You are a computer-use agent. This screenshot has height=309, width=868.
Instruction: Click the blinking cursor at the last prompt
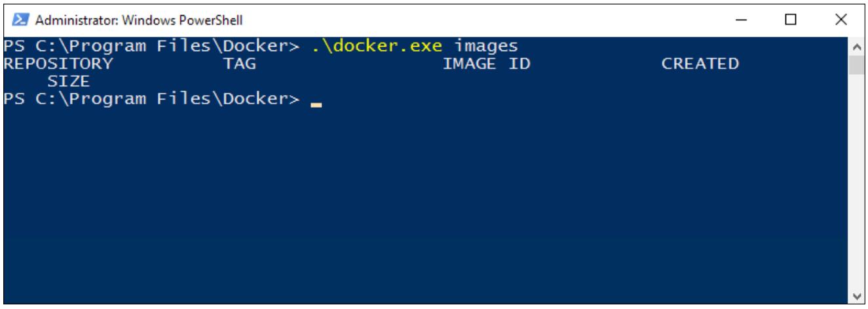pos(316,104)
